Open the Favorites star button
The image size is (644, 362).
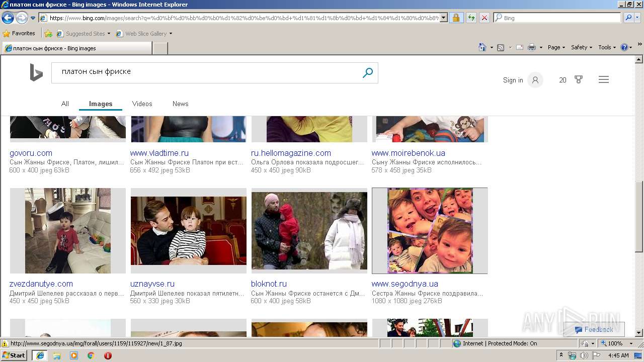click(x=19, y=33)
